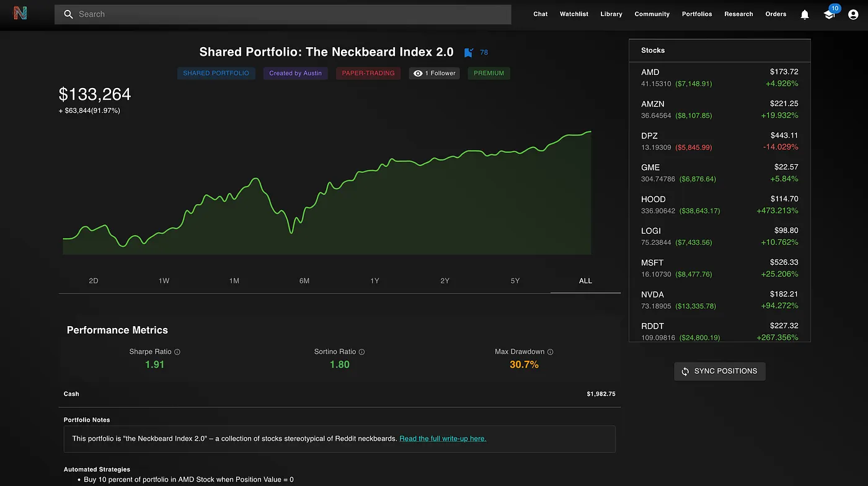Click the eye icon in follower badge
The height and width of the screenshot is (486, 868).
click(418, 73)
